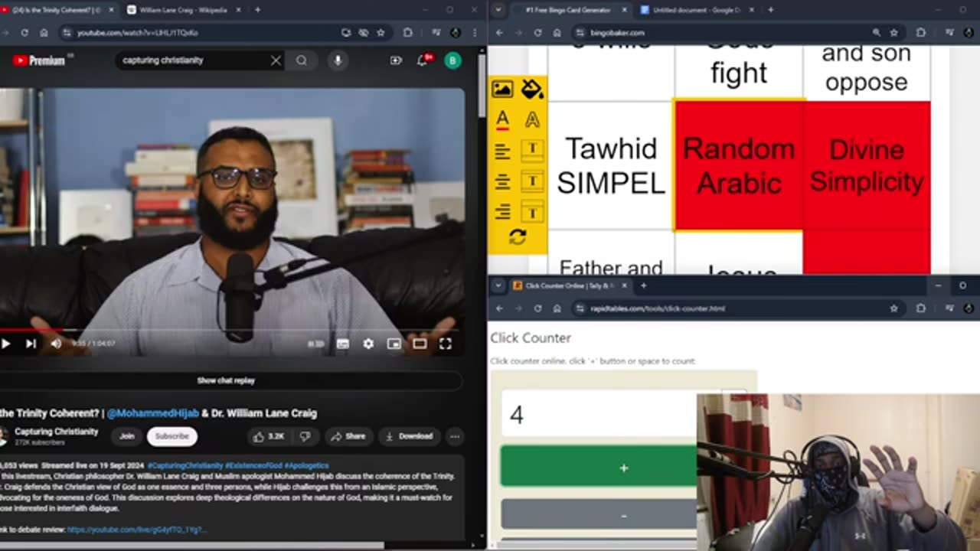
Task: Toggle autoplay switch in video player
Action: click(315, 344)
